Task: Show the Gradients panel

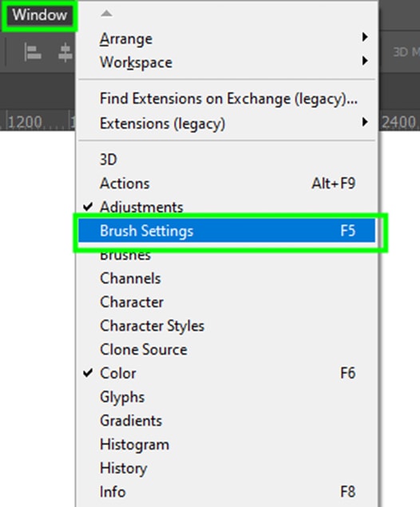Action: (227, 421)
